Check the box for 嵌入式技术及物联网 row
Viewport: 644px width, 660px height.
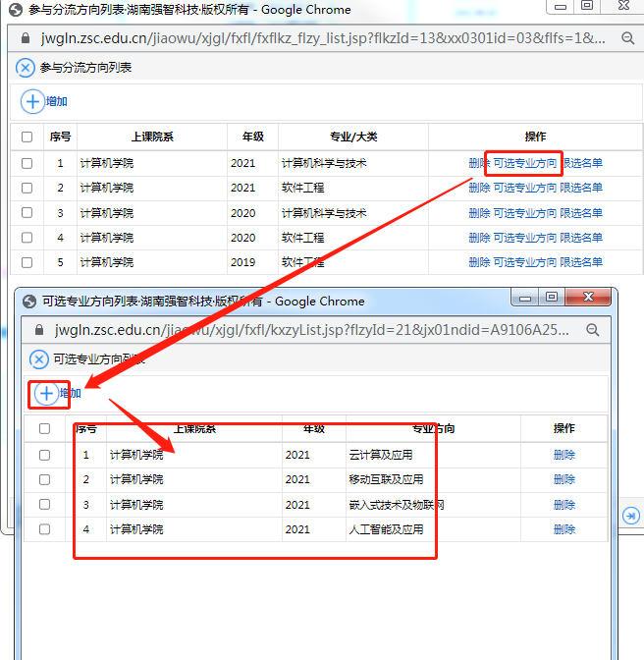(44, 504)
